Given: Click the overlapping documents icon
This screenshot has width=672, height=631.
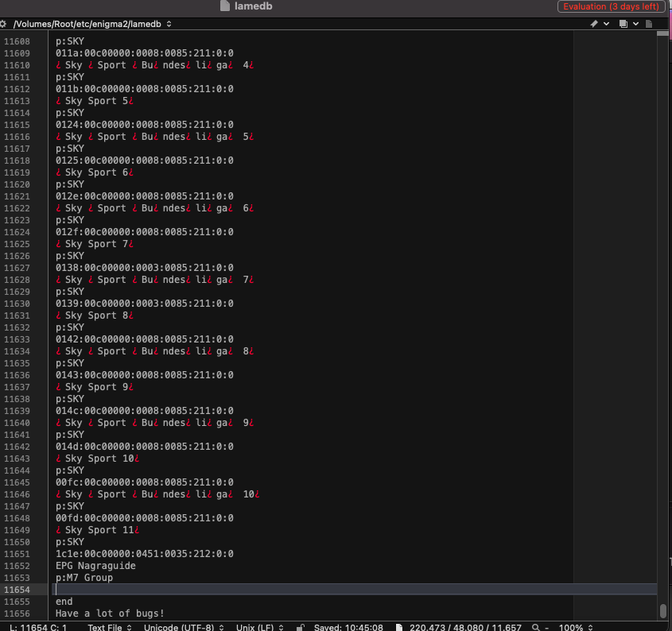Looking at the screenshot, I should 622,25.
